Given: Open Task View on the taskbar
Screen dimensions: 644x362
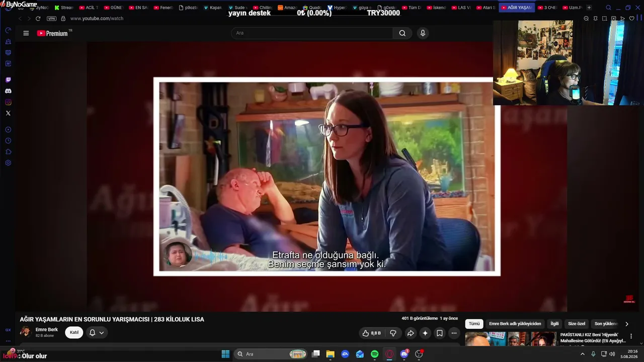Looking at the screenshot, I should pos(316,354).
